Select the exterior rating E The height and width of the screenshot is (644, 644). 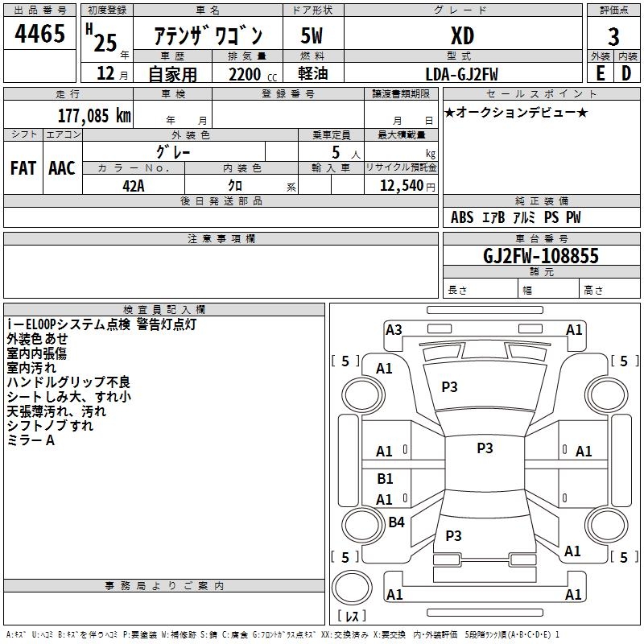(x=601, y=73)
